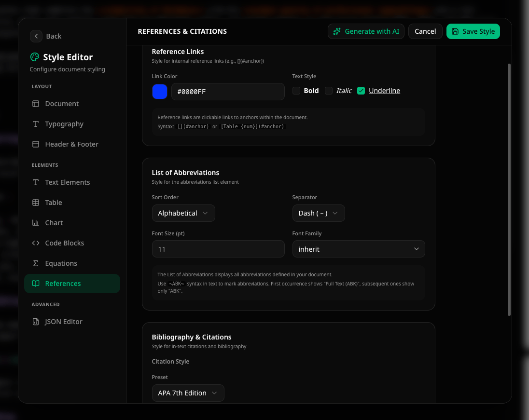Image resolution: width=529 pixels, height=420 pixels.
Task: Click the Style Editor palette icon
Action: (35, 57)
